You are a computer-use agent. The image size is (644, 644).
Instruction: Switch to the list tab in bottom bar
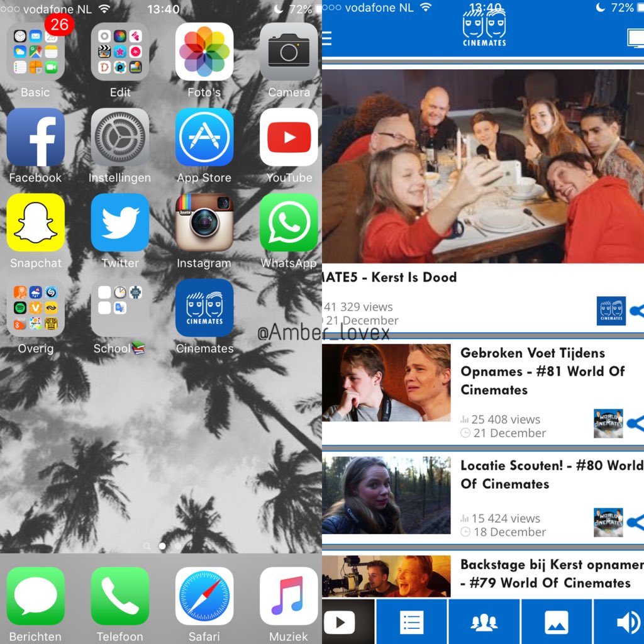pos(411,622)
